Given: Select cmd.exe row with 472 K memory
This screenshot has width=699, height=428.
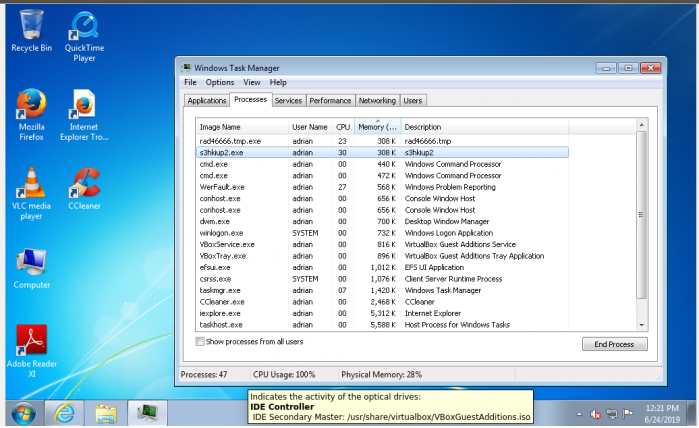Looking at the screenshot, I should pyautogui.click(x=382, y=176).
